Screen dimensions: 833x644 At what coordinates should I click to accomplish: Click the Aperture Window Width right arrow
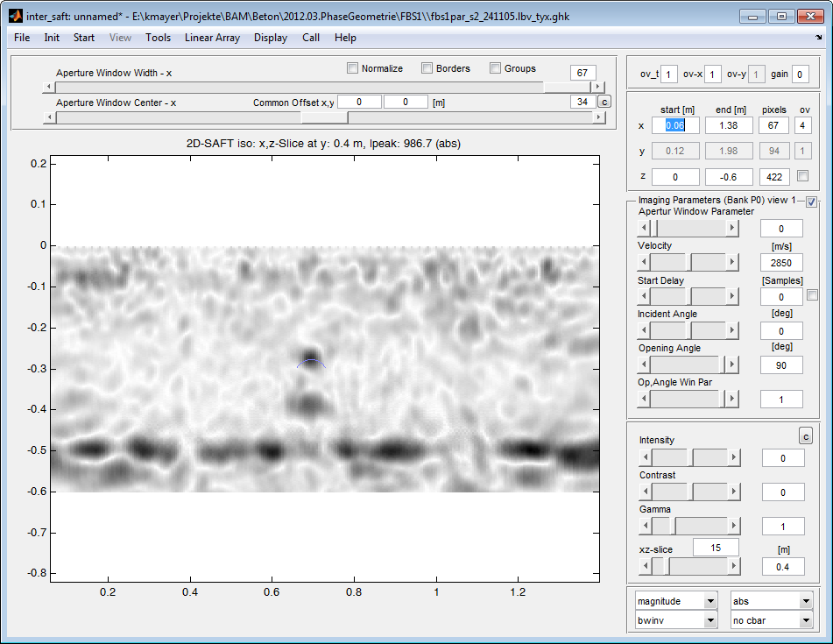tap(598, 87)
